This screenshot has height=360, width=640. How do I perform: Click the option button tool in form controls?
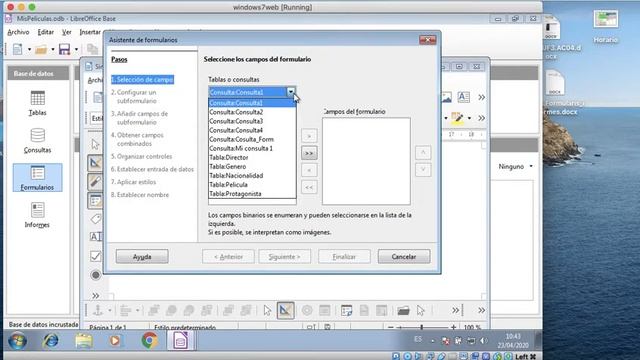coord(96,275)
